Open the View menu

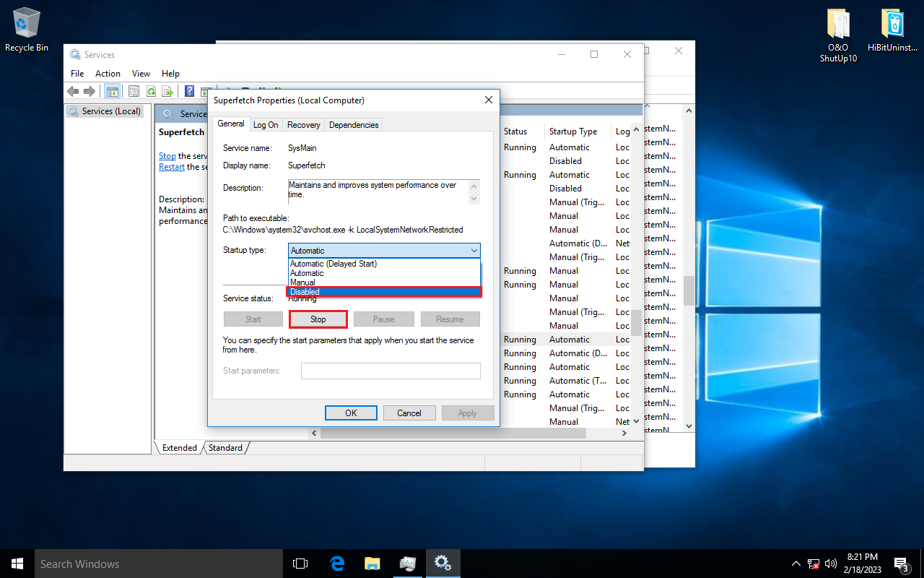(141, 74)
